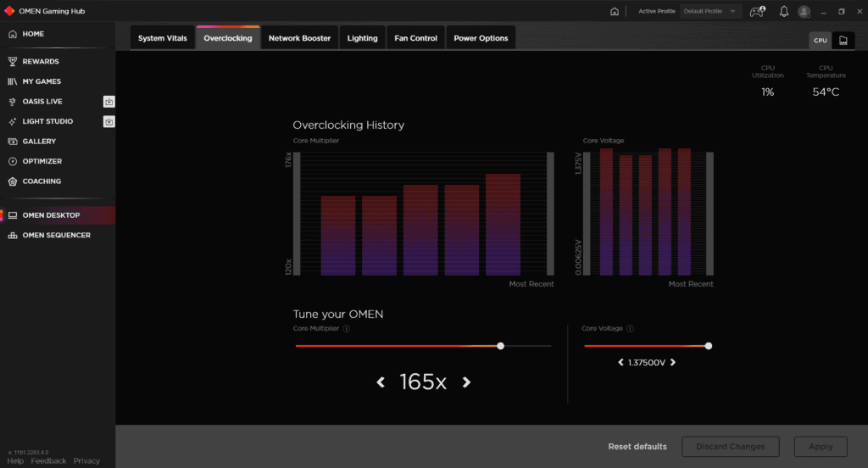Screen dimensions: 868x468
Task: Open notifications bell
Action: coord(784,11)
